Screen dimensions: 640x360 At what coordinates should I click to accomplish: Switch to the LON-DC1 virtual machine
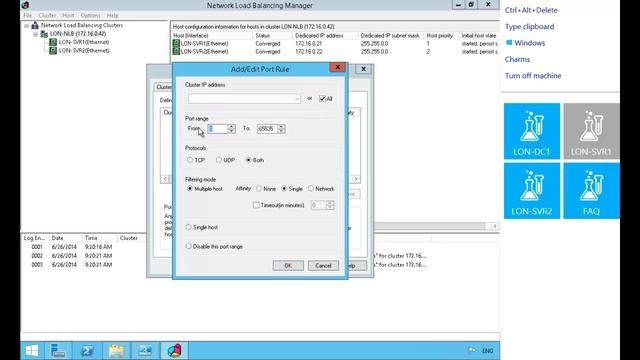point(531,131)
